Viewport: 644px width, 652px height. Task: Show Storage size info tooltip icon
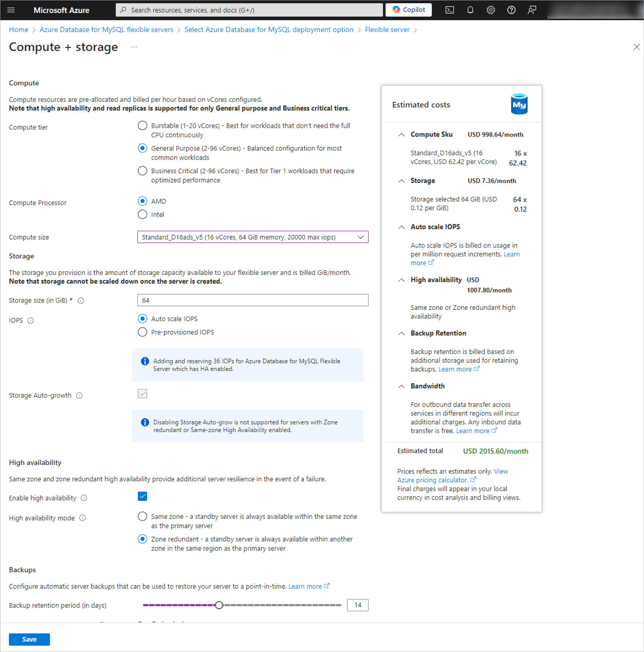81,300
